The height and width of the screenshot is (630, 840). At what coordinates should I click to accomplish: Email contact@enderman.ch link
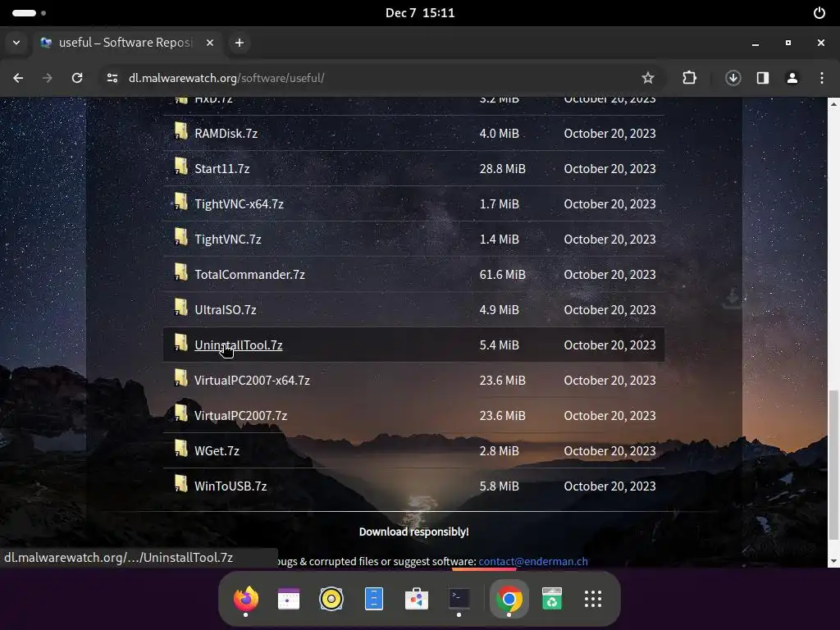pyautogui.click(x=533, y=561)
